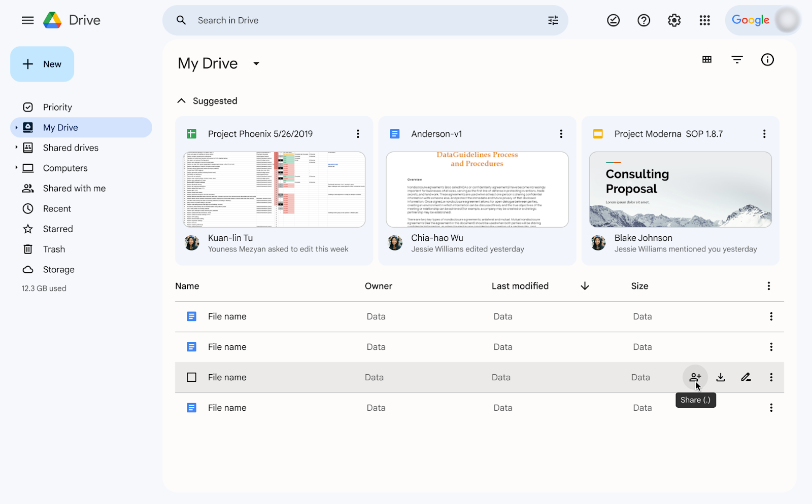Screen dimensions: 812x504
Task: Expand the My Drive dropdown arrow
Action: pos(256,63)
